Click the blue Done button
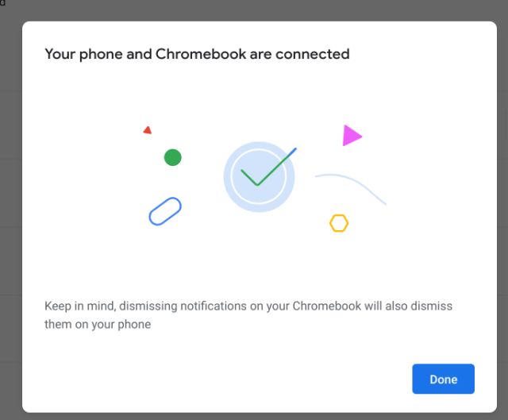 tap(443, 379)
